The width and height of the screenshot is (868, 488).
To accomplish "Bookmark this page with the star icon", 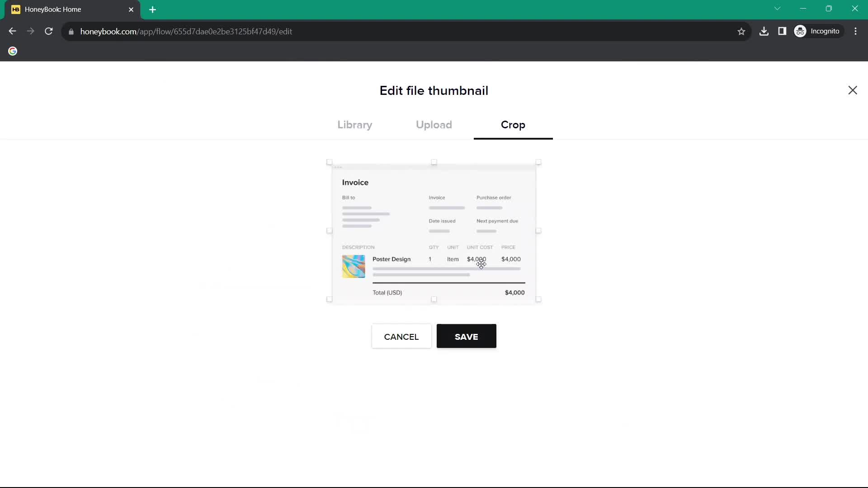I will click(x=741, y=31).
